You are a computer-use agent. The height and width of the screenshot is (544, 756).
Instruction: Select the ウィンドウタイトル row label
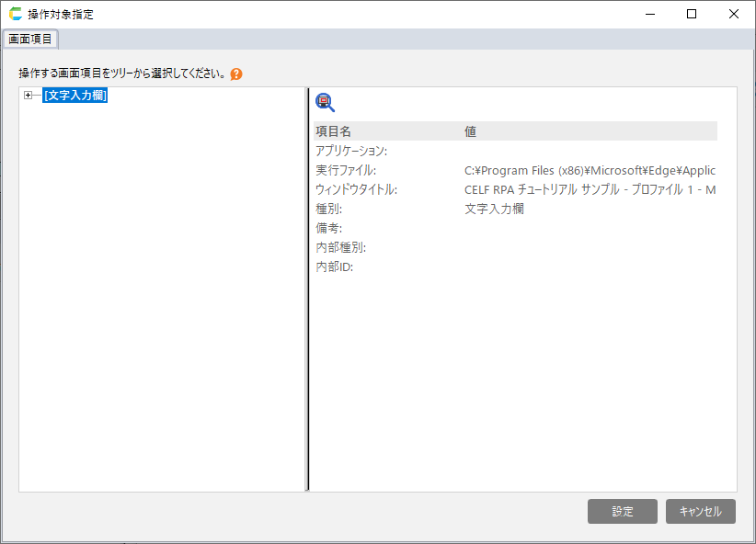[x=356, y=189]
